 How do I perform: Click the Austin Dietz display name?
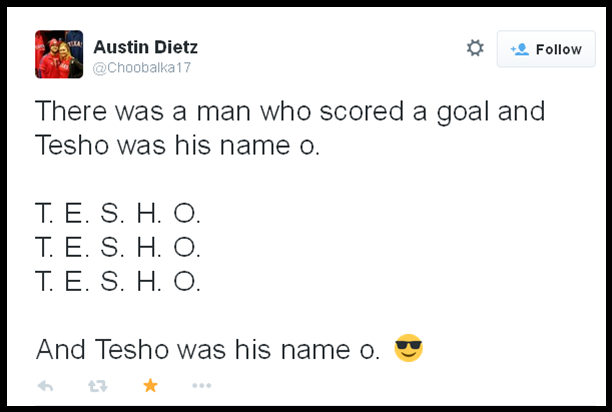pyautogui.click(x=144, y=45)
